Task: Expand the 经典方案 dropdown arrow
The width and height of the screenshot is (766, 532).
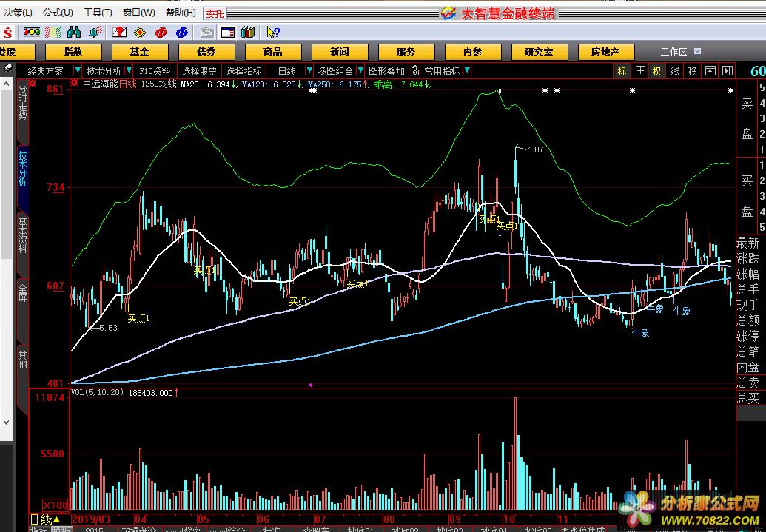Action: (x=77, y=71)
